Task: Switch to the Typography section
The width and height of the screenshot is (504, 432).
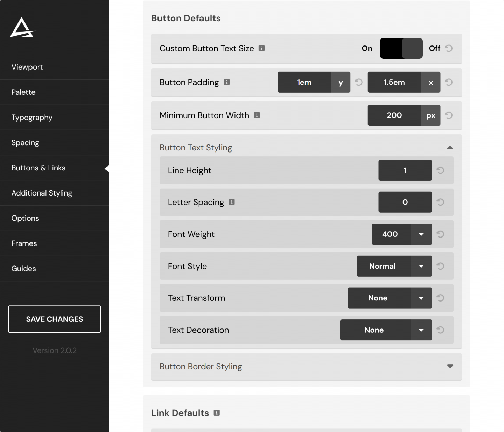Action: [x=55, y=117]
